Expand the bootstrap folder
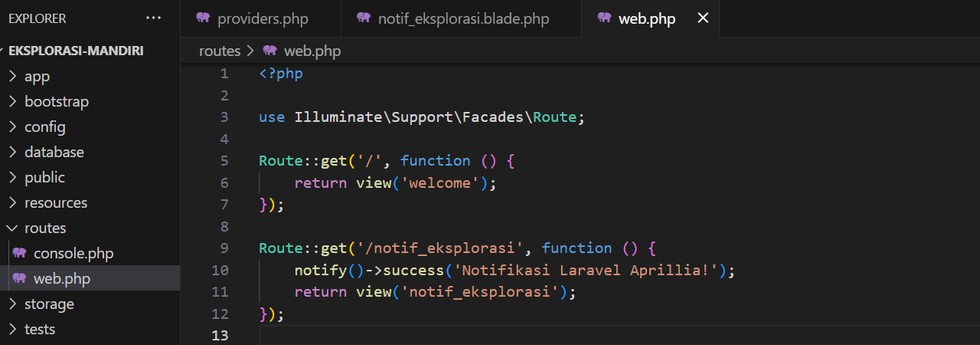 (56, 101)
